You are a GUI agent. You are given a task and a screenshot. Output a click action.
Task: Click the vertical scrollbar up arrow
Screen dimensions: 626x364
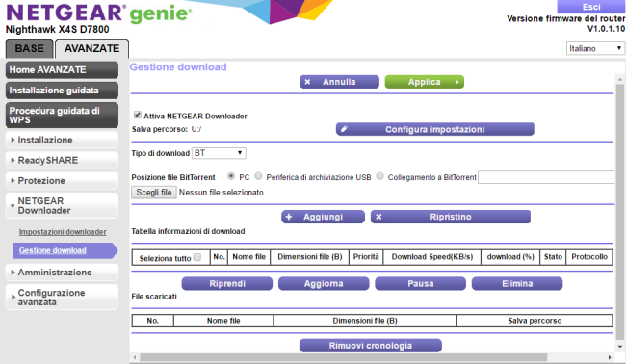[620, 79]
